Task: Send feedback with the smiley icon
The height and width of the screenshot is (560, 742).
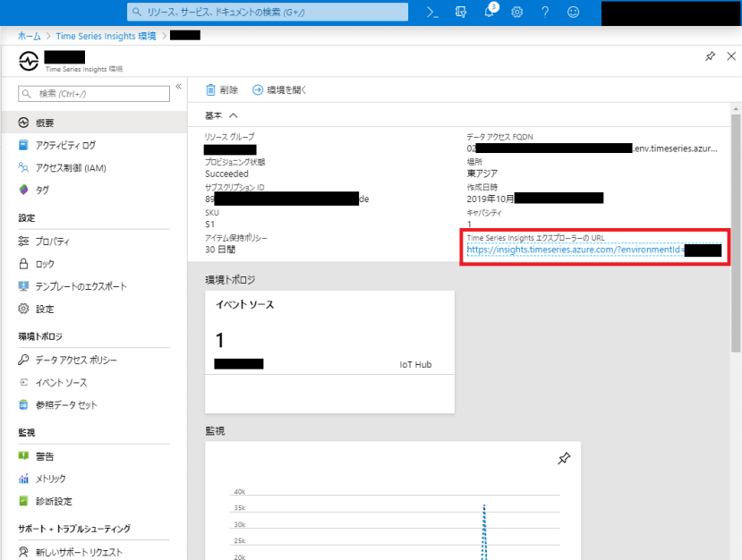Action: coord(573,13)
